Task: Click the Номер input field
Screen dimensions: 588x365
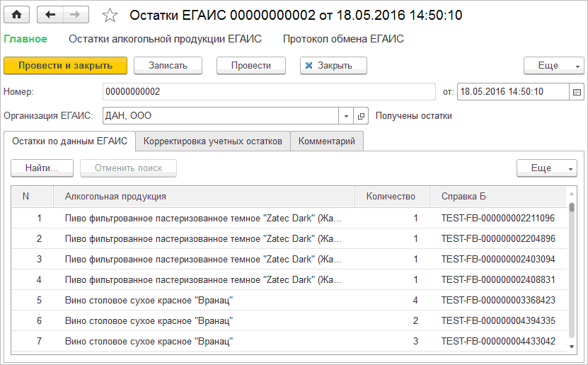Action: click(269, 92)
